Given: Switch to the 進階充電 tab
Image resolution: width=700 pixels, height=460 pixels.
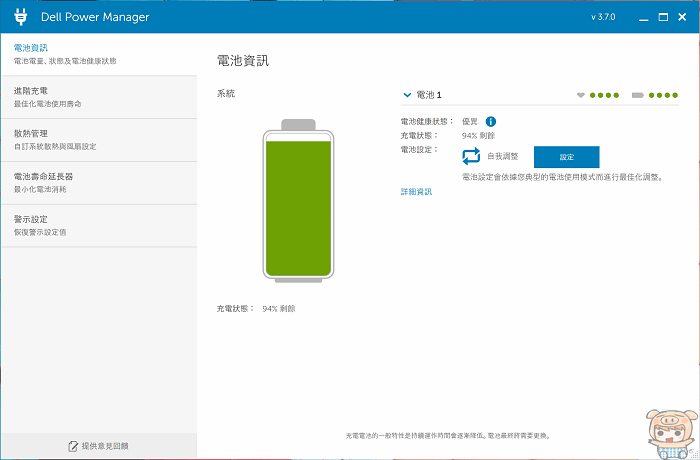Looking at the screenshot, I should [x=98, y=97].
